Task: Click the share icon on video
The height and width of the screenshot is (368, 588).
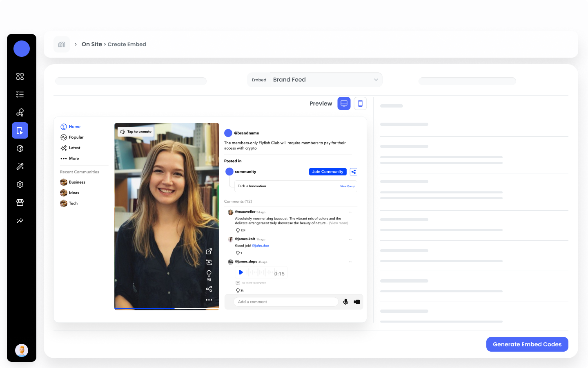Action: pos(209,289)
